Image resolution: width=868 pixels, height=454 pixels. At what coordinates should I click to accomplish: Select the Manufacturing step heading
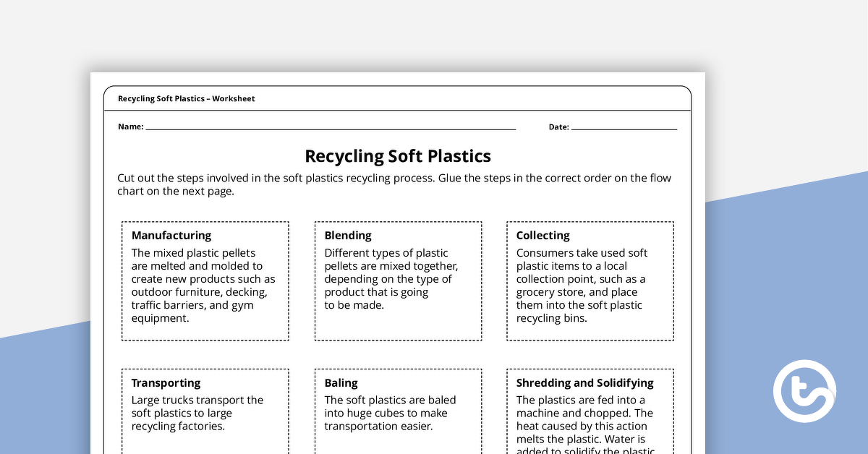point(171,236)
